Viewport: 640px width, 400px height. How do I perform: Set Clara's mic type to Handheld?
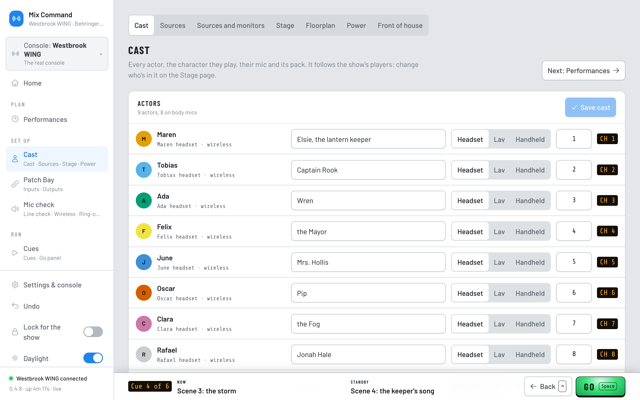coord(530,324)
